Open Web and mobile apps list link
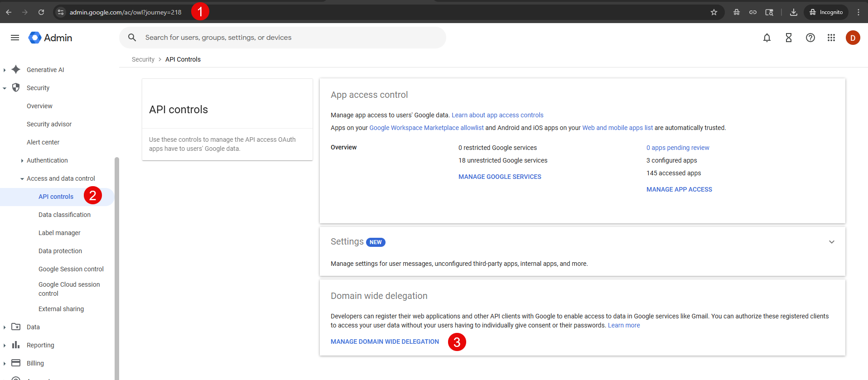 [617, 128]
